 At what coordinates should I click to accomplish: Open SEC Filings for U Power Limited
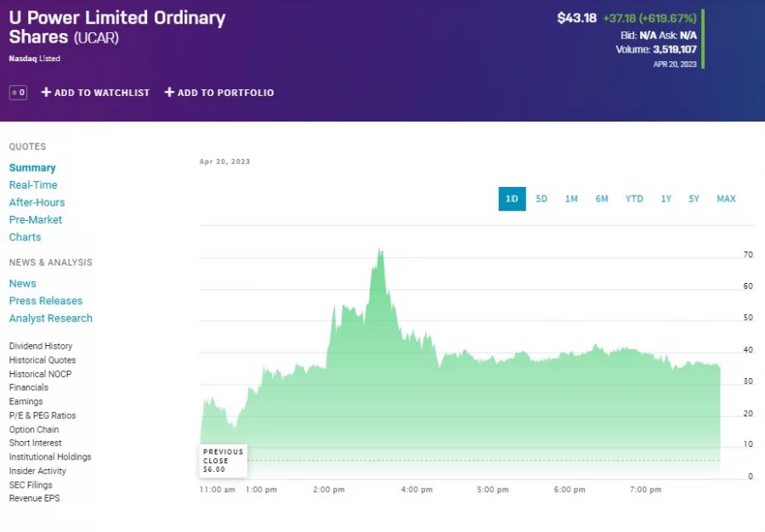31,484
